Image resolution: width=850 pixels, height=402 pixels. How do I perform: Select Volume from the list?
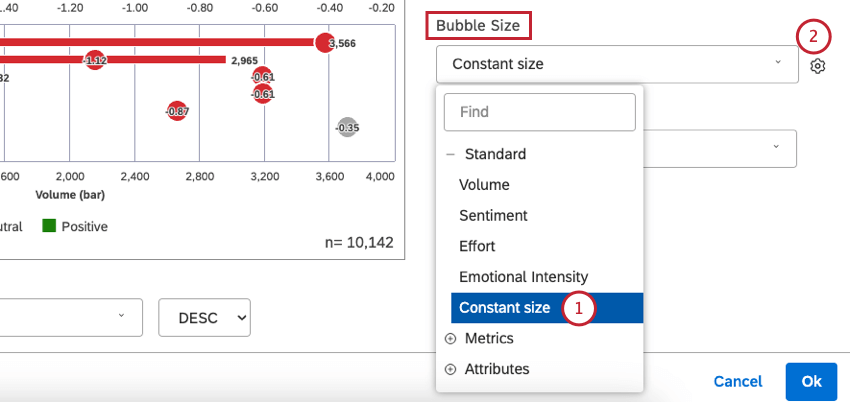point(484,185)
